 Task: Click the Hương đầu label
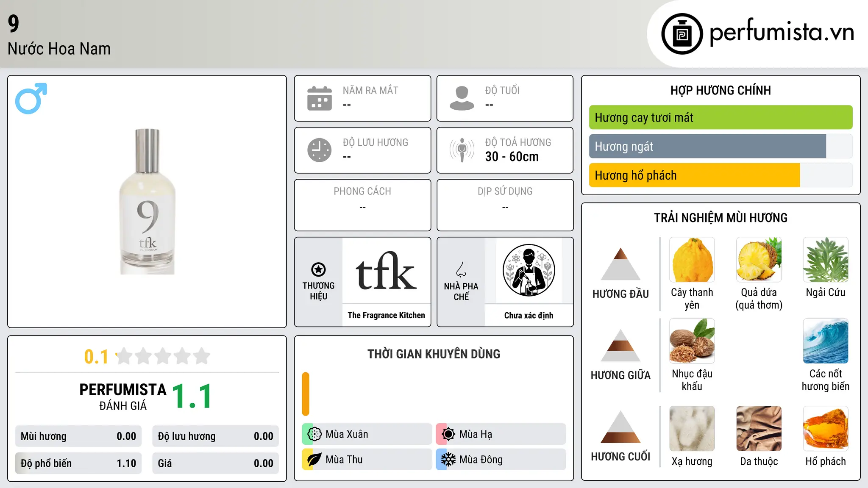(620, 294)
